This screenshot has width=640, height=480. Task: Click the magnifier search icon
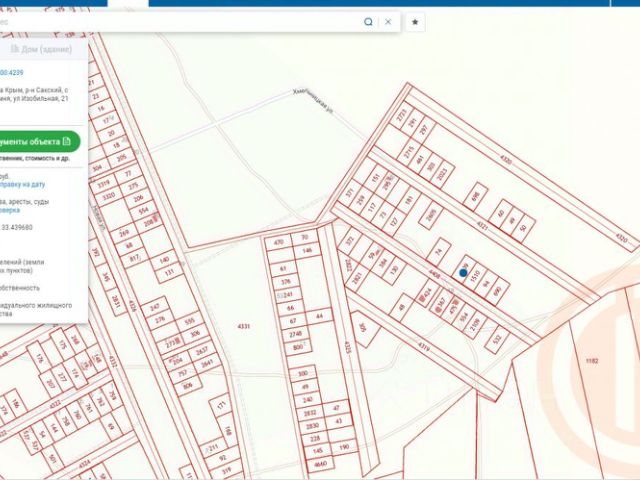tap(368, 22)
